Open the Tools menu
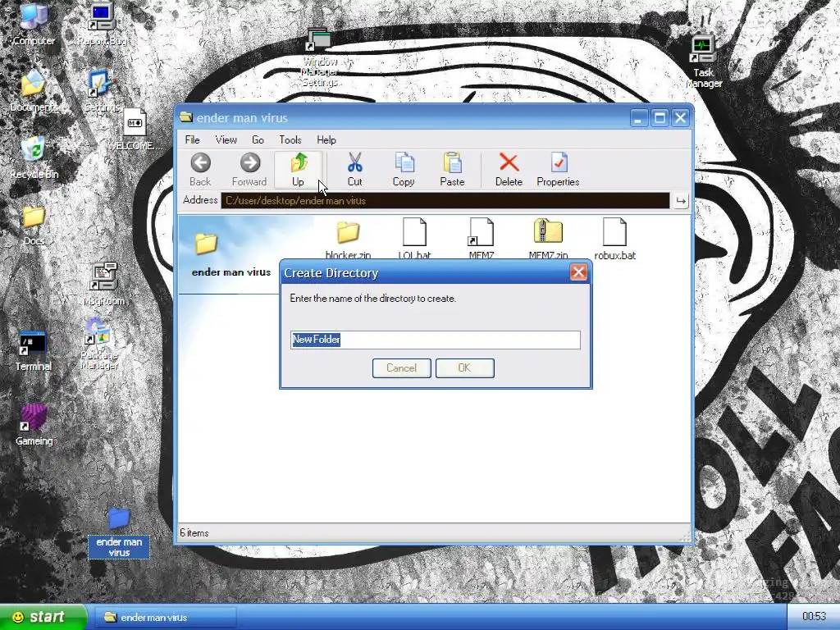This screenshot has width=840, height=630. [290, 139]
